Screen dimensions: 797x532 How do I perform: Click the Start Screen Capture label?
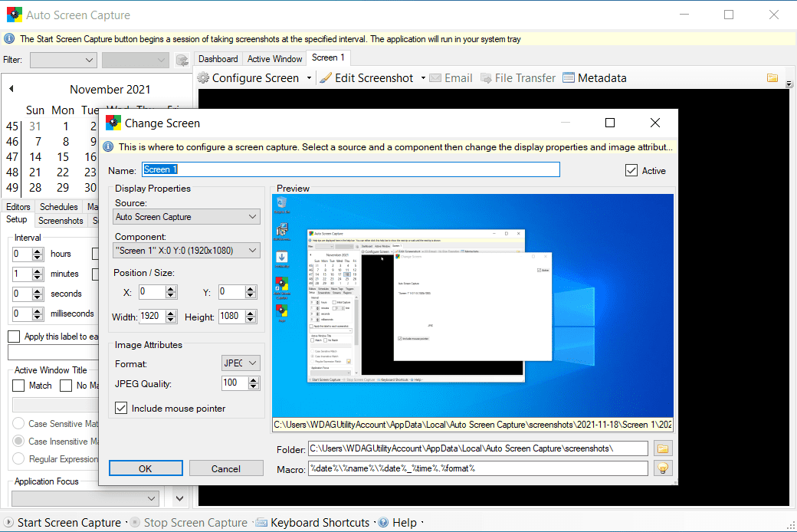click(69, 523)
